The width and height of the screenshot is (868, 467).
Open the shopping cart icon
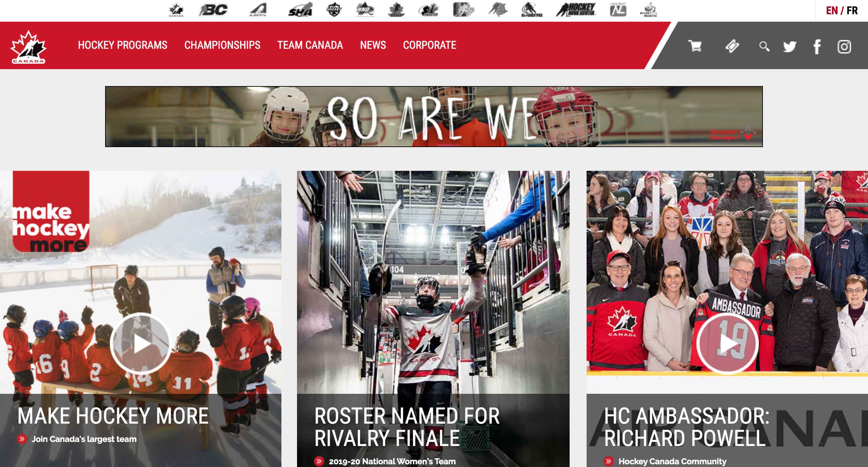(695, 46)
